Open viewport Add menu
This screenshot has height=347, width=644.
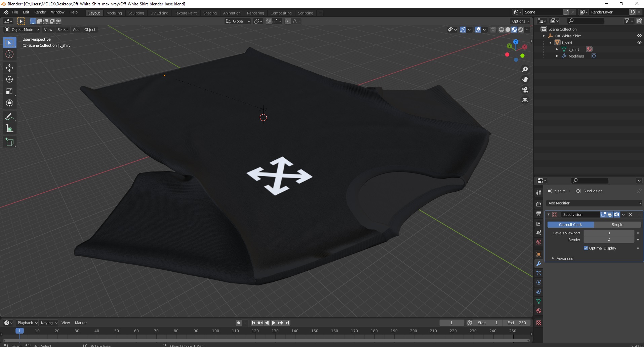76,30
